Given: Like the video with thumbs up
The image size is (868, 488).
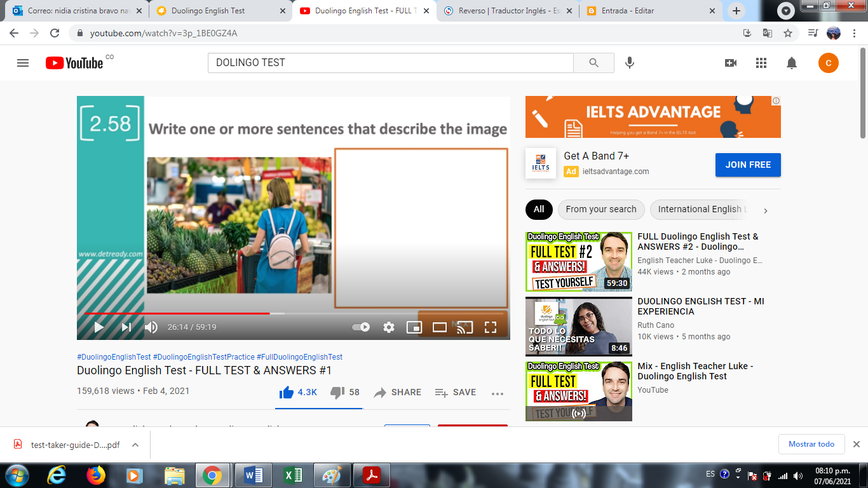Looking at the screenshot, I should 298,392.
